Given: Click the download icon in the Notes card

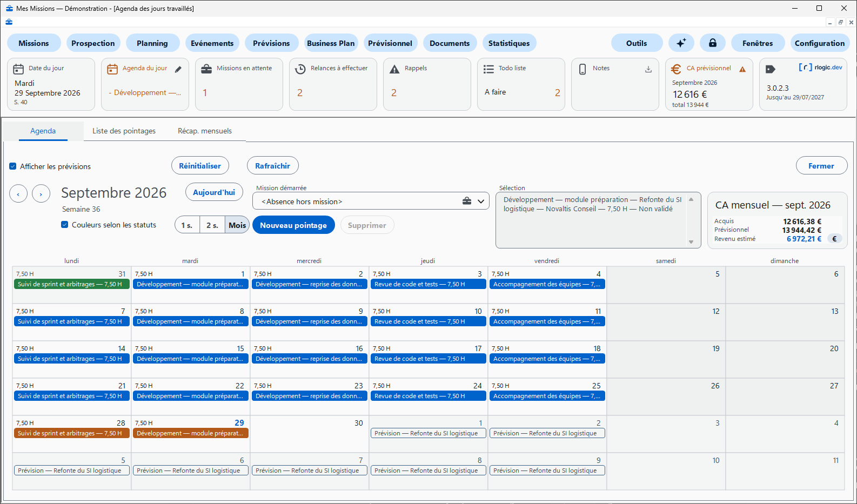Looking at the screenshot, I should (x=648, y=69).
